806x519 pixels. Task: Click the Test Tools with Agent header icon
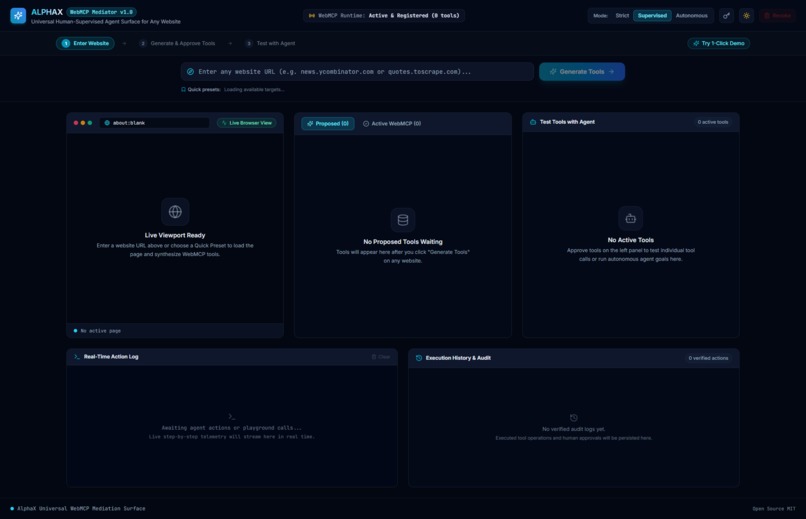(x=533, y=122)
